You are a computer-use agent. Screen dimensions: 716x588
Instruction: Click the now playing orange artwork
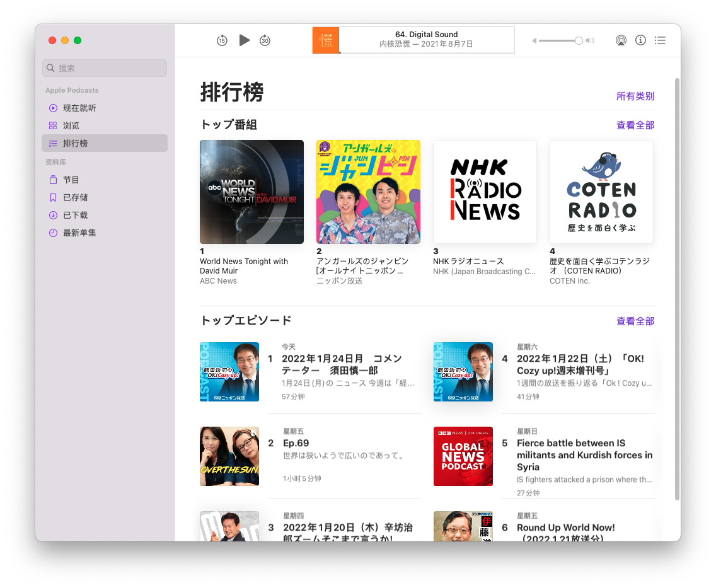point(326,40)
